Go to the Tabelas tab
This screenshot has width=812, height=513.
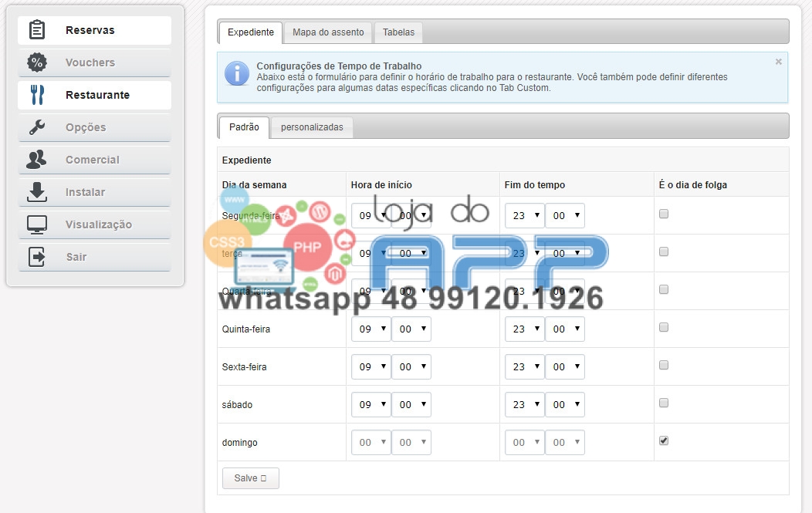398,32
